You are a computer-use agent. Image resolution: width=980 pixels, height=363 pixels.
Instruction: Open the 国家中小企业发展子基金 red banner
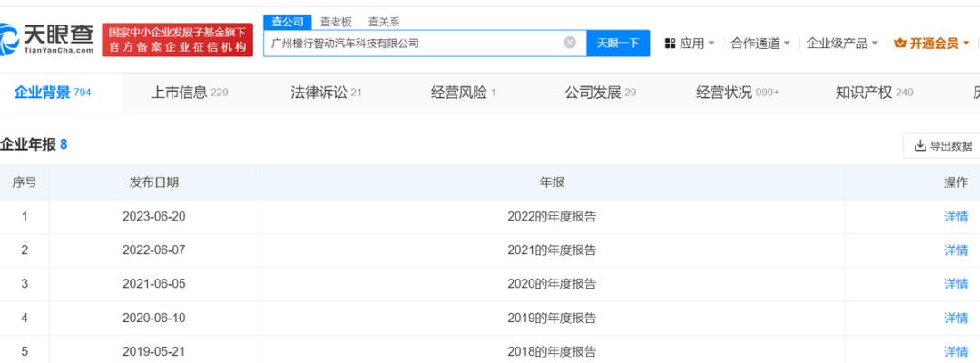(178, 40)
